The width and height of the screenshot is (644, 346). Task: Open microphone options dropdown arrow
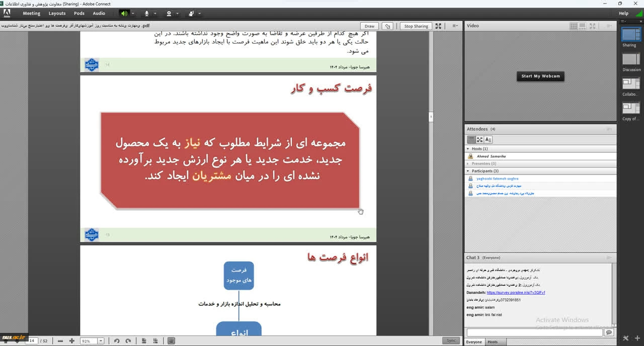click(x=155, y=14)
